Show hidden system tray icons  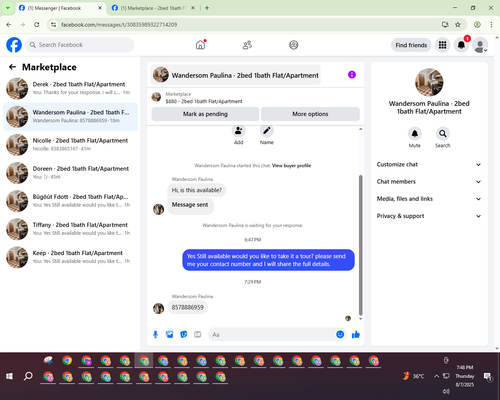[x=436, y=376]
